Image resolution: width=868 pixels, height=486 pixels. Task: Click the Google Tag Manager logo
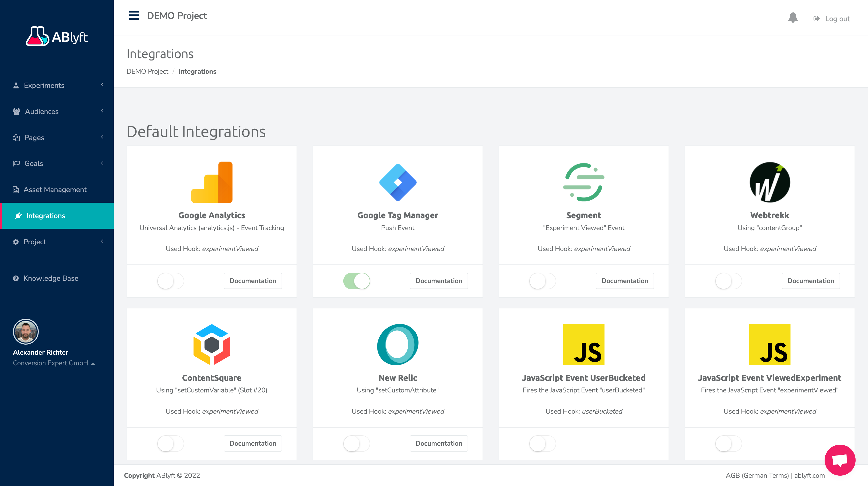click(398, 182)
